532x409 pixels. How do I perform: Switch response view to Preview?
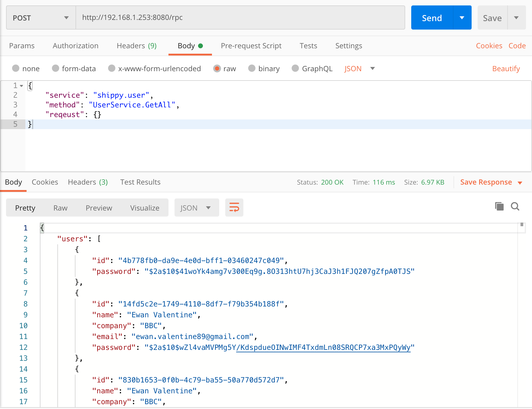(x=99, y=208)
